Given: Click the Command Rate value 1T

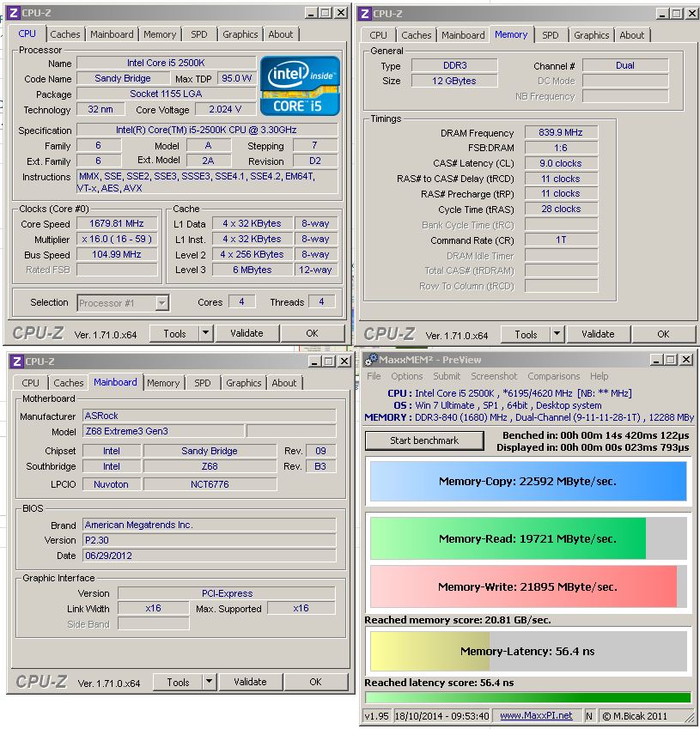Looking at the screenshot, I should click(561, 240).
